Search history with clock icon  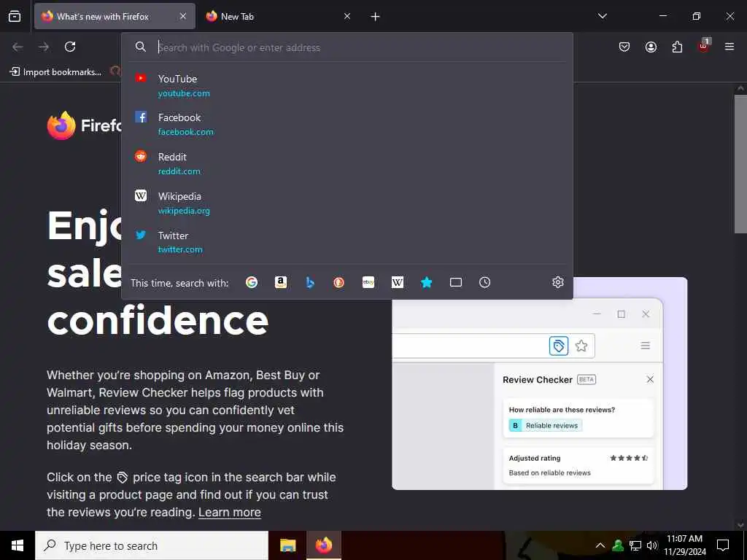tap(484, 282)
